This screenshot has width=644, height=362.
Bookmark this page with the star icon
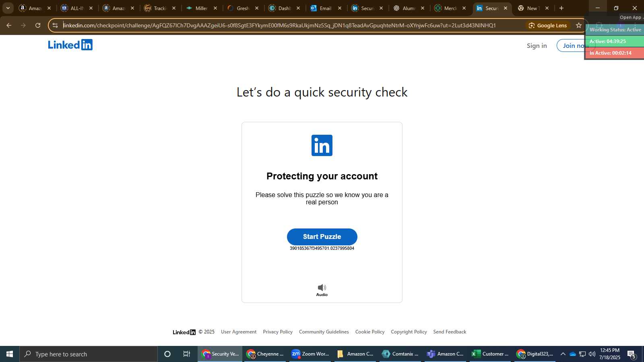pos(579,25)
